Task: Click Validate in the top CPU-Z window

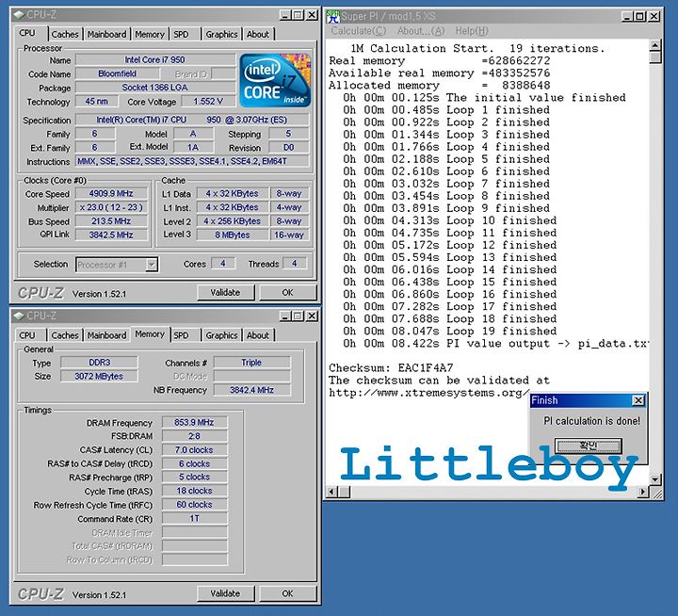Action: click(x=225, y=293)
